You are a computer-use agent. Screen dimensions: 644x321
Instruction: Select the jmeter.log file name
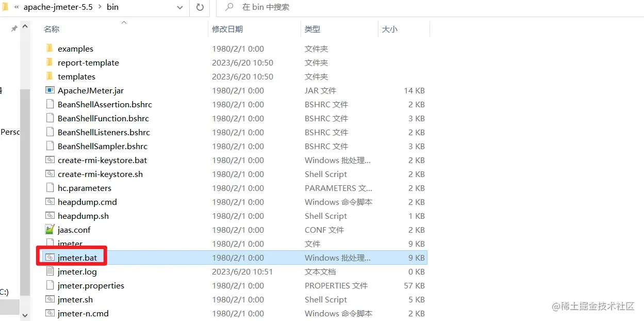(x=77, y=271)
